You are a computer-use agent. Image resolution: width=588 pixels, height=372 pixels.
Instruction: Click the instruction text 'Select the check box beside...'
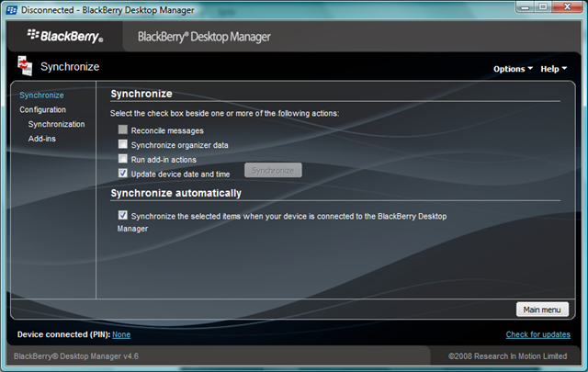[224, 113]
